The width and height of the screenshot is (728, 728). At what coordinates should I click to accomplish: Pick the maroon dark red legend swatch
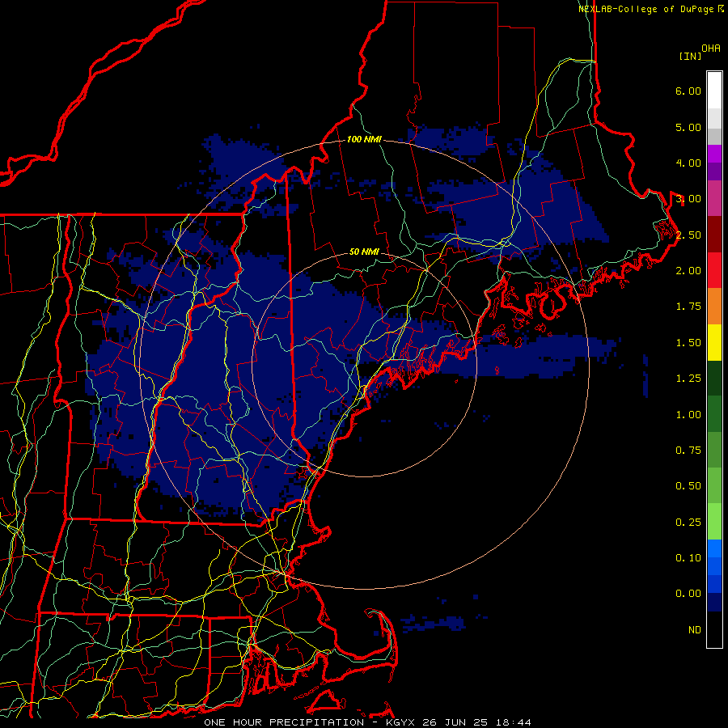(x=714, y=235)
